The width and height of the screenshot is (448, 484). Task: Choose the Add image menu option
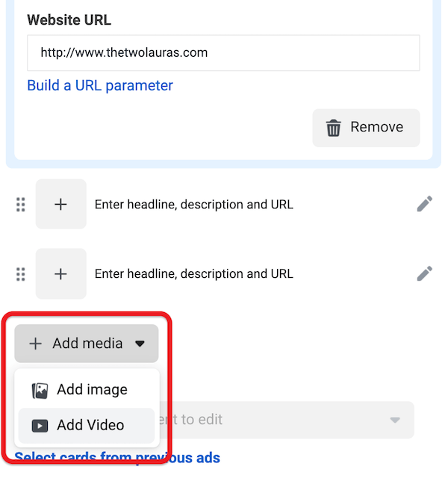91,390
